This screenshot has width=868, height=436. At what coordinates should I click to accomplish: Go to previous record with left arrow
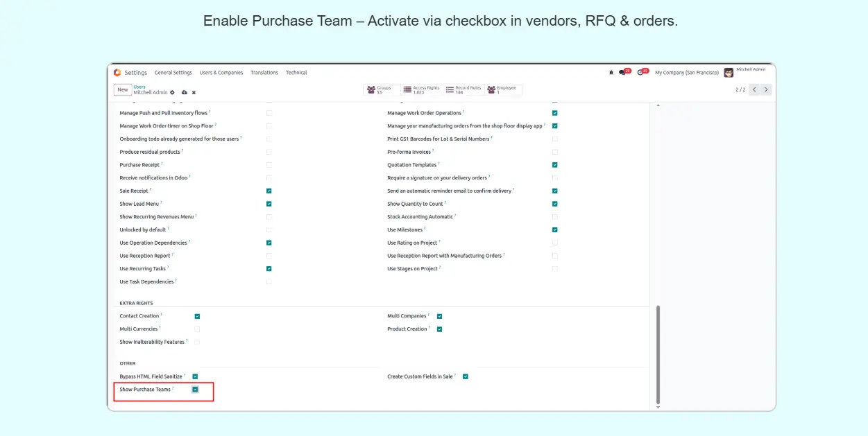755,89
